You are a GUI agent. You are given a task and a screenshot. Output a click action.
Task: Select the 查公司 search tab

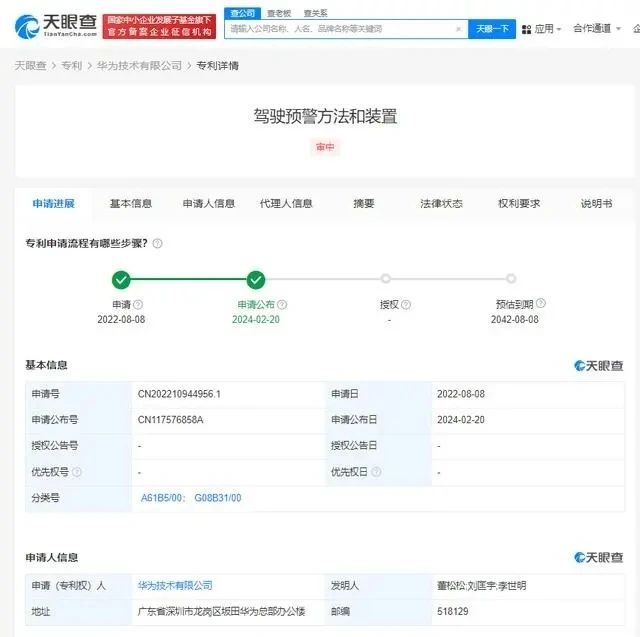242,13
